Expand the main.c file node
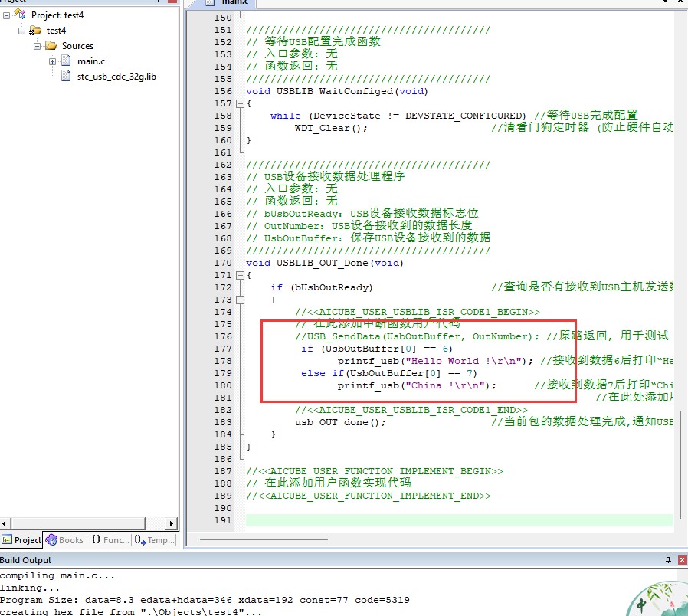 52,61
